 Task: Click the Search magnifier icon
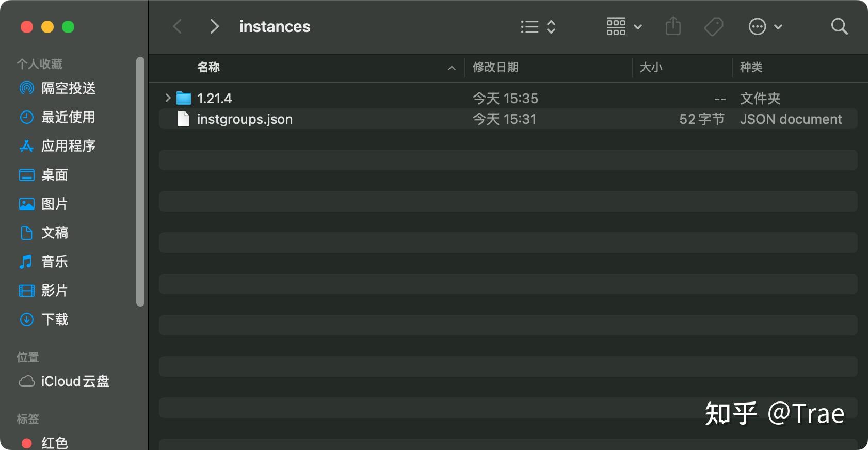click(x=839, y=26)
